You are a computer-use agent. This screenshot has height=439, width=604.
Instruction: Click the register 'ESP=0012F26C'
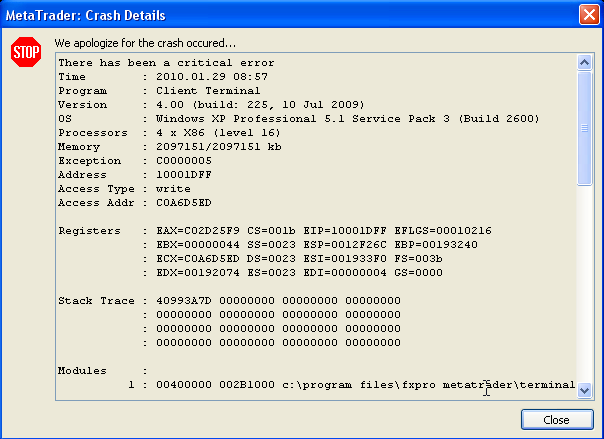(x=345, y=245)
